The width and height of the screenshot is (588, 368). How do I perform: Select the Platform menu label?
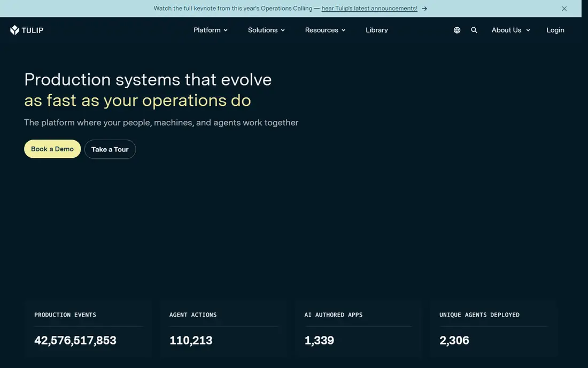click(207, 30)
